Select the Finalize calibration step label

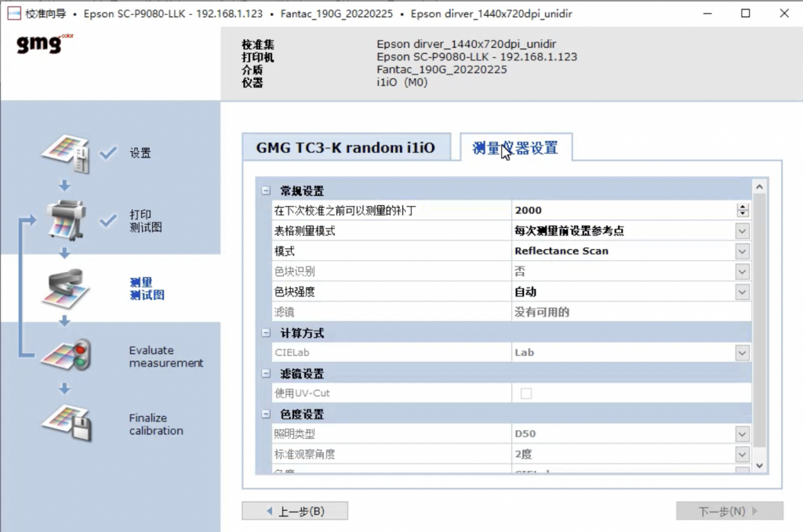coord(156,424)
